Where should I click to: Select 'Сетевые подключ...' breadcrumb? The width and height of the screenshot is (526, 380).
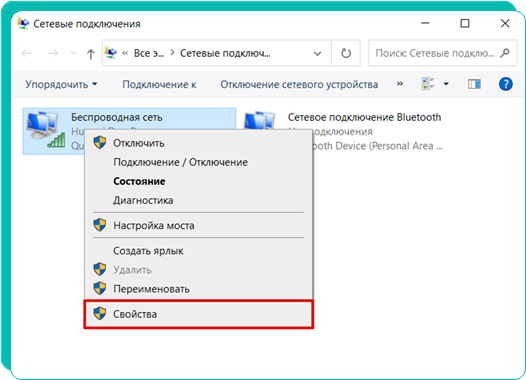225,53
